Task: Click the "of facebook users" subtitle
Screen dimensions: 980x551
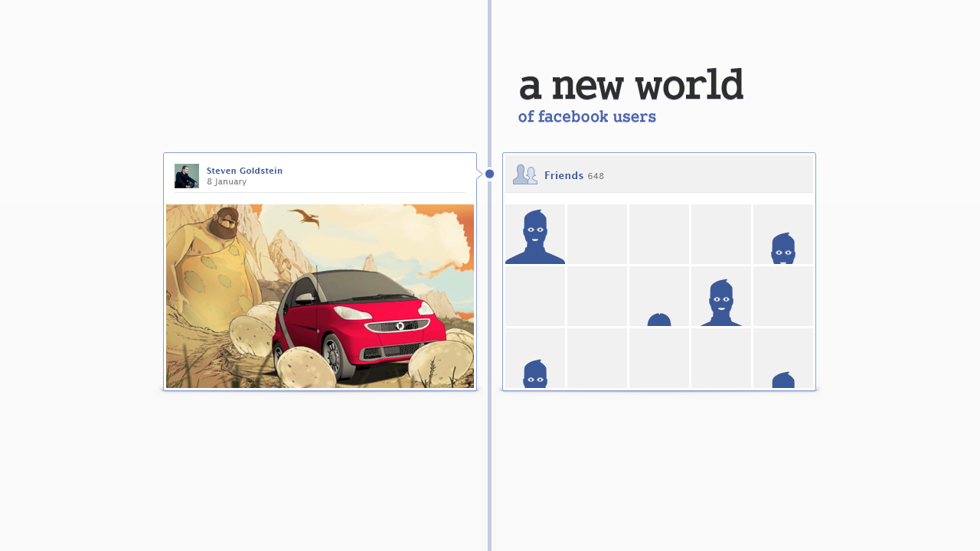Action: [x=586, y=117]
